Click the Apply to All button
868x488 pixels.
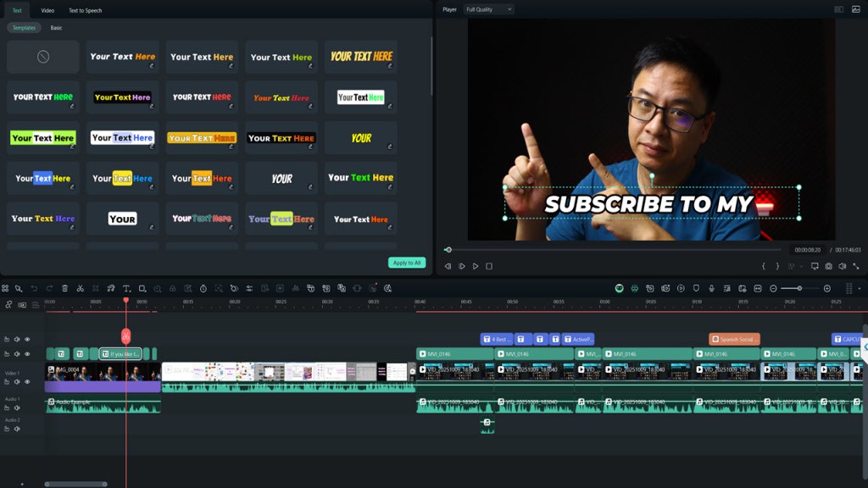(x=407, y=263)
